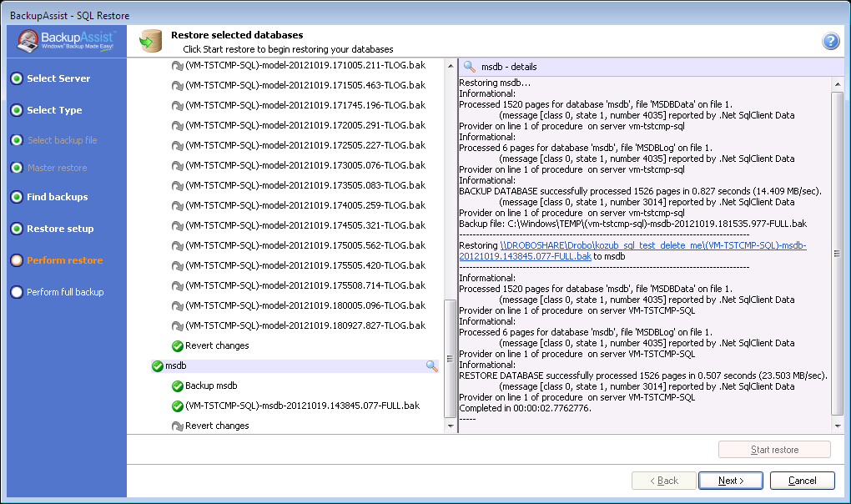The width and height of the screenshot is (851, 504).
Task: Click the green checkmark beside Backup msdb
Action: [x=177, y=386]
